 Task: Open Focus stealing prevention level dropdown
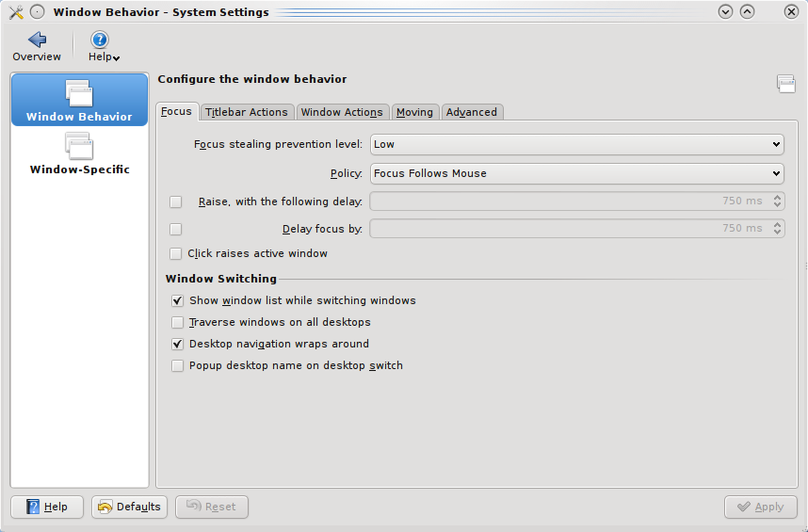[577, 144]
